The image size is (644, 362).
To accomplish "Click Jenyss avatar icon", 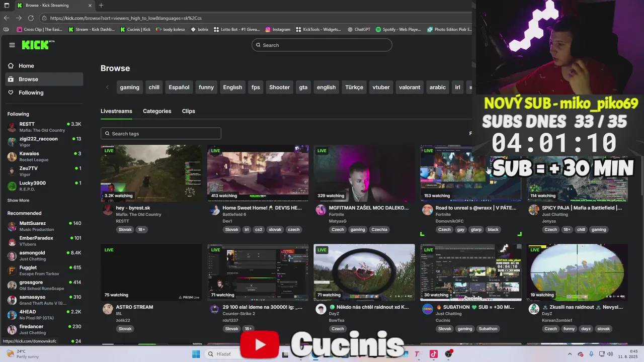I will click(534, 210).
